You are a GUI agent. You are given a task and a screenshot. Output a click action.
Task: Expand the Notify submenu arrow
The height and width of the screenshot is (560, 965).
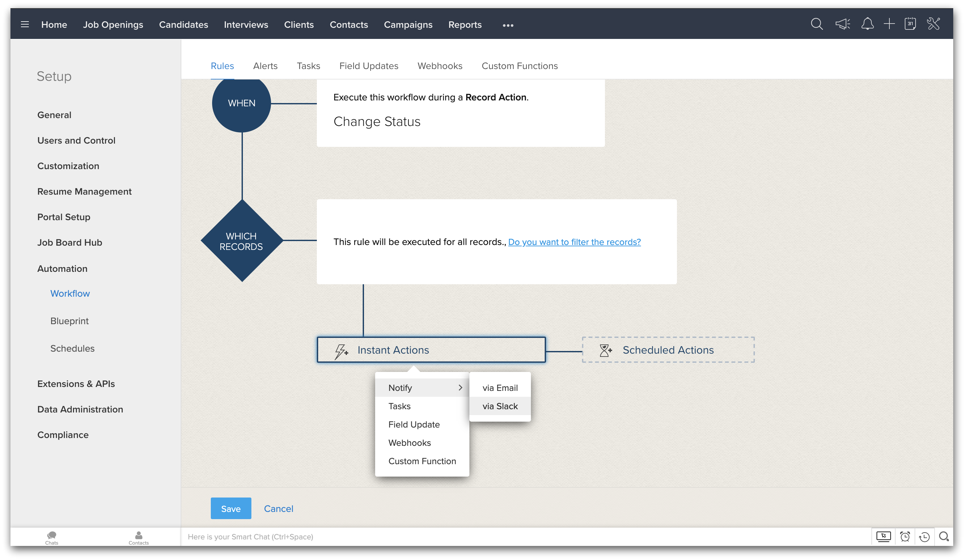(460, 388)
